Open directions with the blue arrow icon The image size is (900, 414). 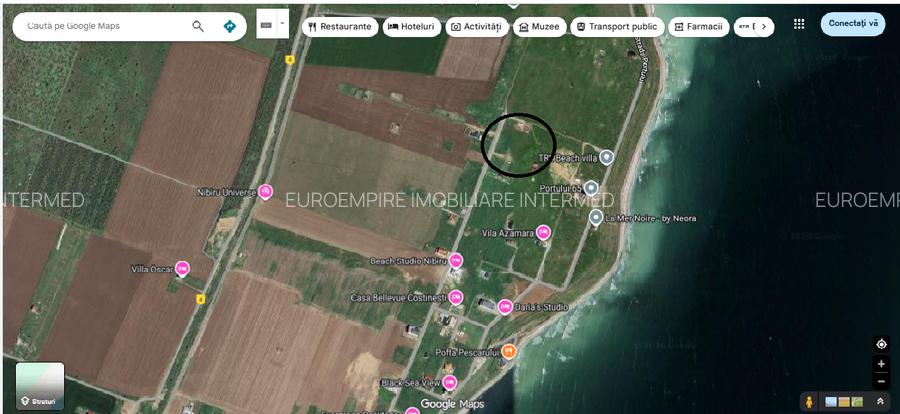coord(230,26)
